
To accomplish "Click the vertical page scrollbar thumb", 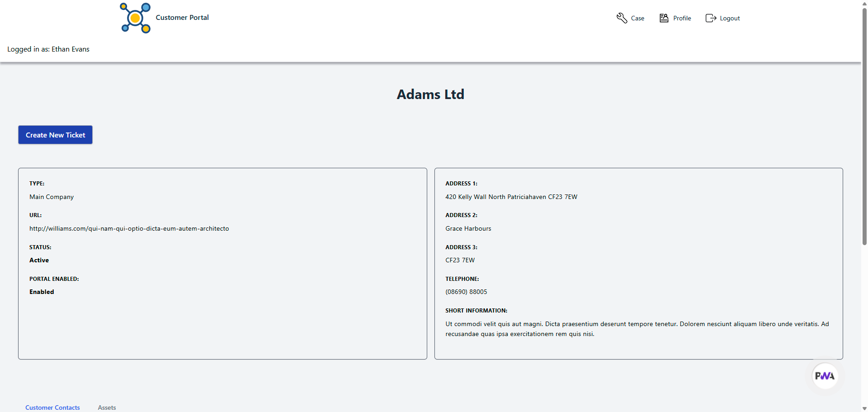I will click(x=864, y=127).
